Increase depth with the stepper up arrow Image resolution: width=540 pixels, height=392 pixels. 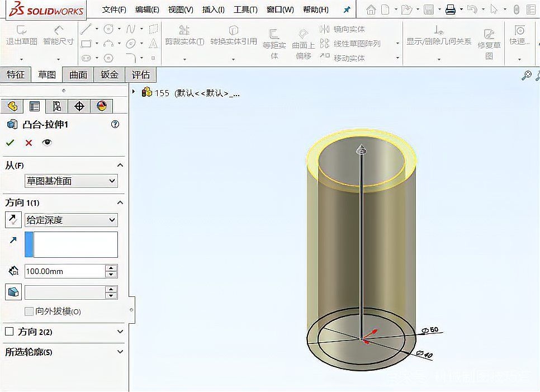(x=111, y=268)
